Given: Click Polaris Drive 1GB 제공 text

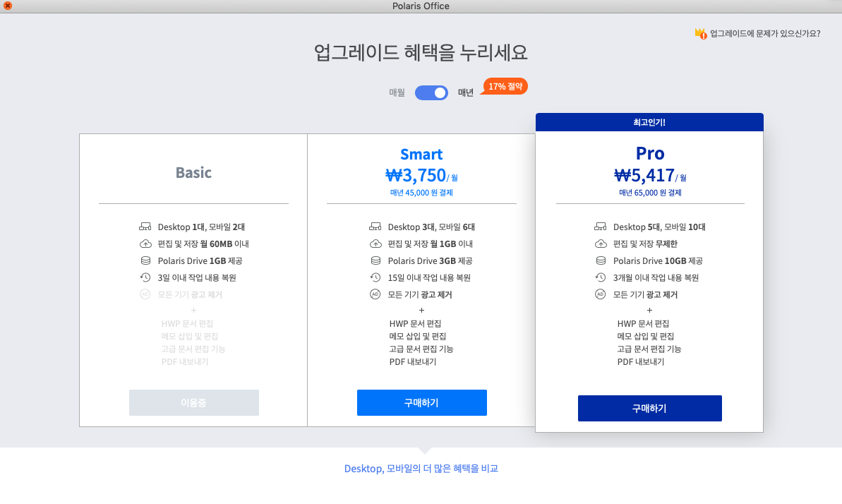Looking at the screenshot, I should [200, 260].
